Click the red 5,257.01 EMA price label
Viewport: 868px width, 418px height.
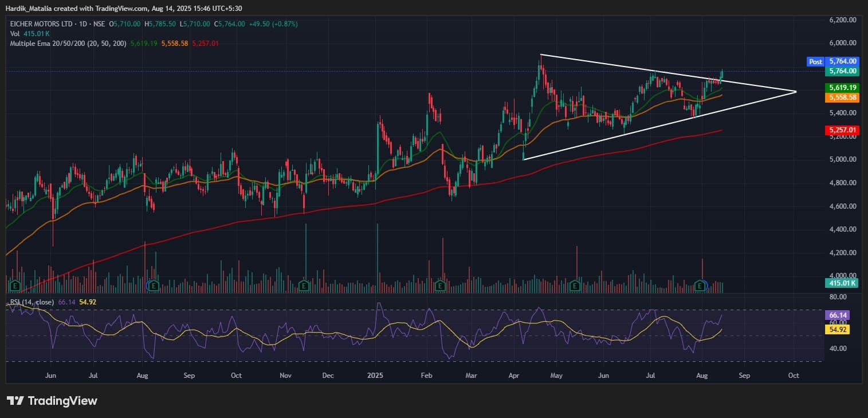pos(841,131)
